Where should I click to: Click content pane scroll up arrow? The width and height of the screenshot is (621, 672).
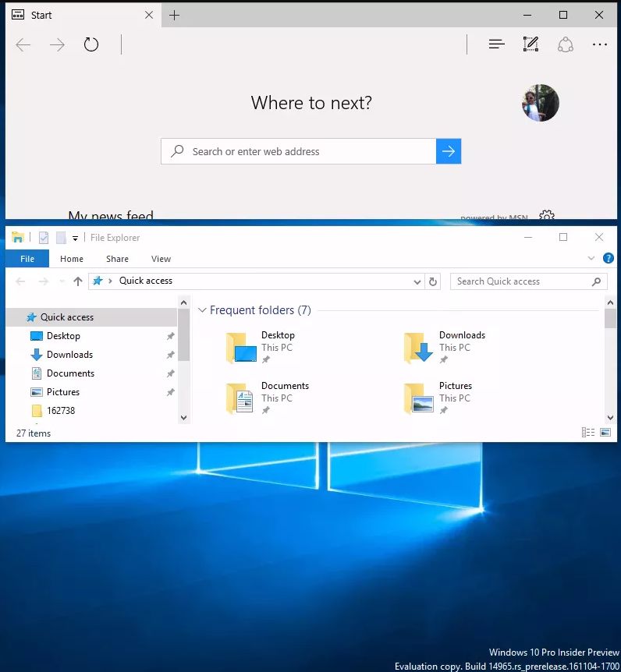[x=610, y=302]
